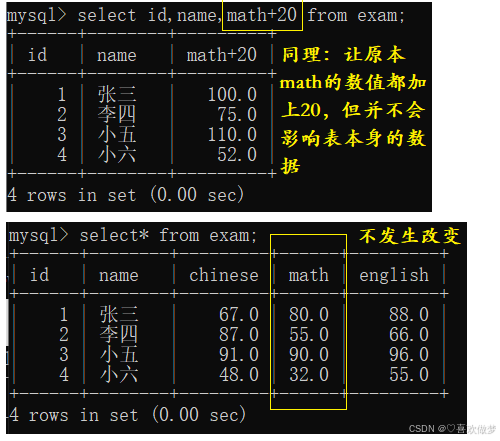Click the highlighted math+20 expression in query

pos(262,15)
